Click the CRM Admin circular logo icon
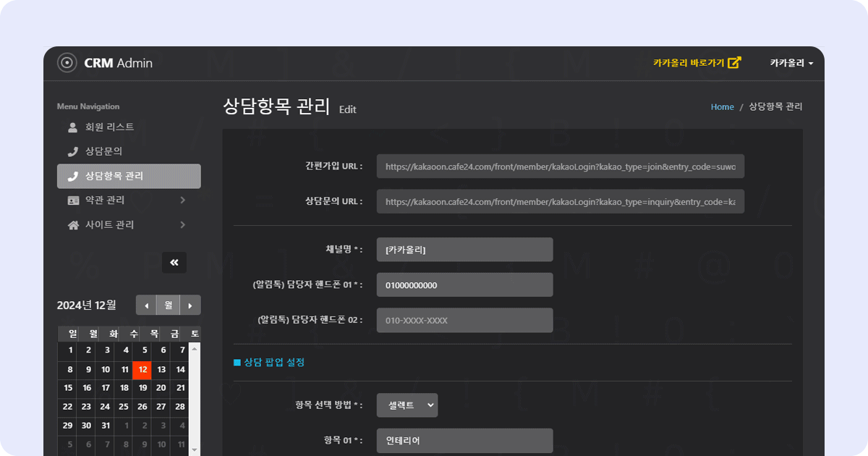 (x=67, y=63)
